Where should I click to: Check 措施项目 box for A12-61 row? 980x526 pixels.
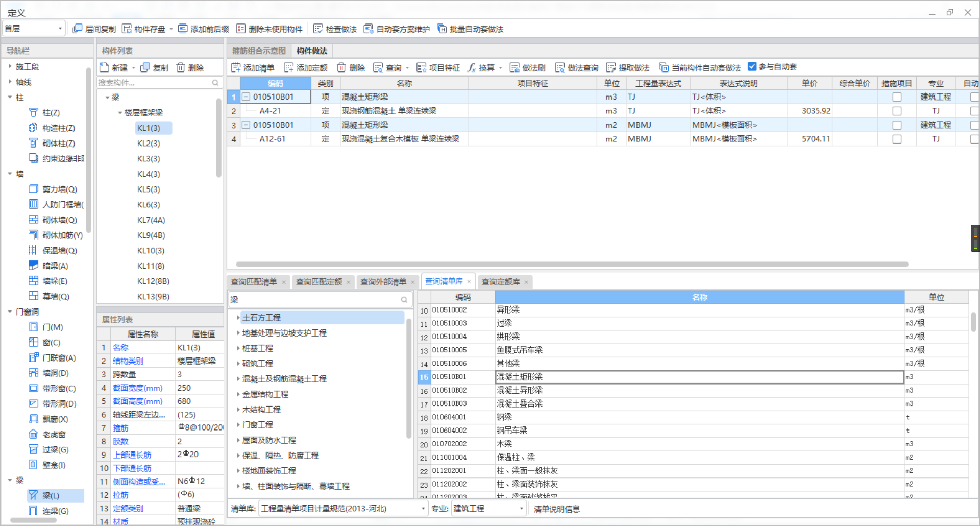pyautogui.click(x=897, y=139)
